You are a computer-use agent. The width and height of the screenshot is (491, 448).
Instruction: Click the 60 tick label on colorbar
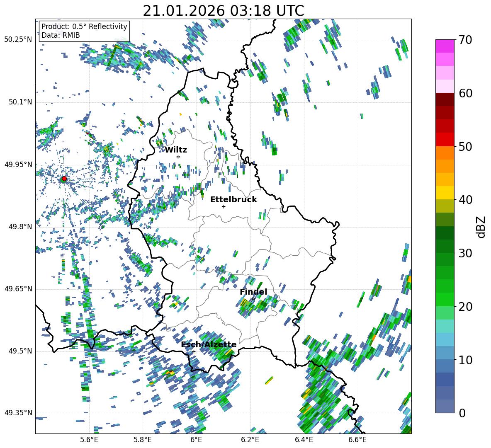[x=465, y=93]
